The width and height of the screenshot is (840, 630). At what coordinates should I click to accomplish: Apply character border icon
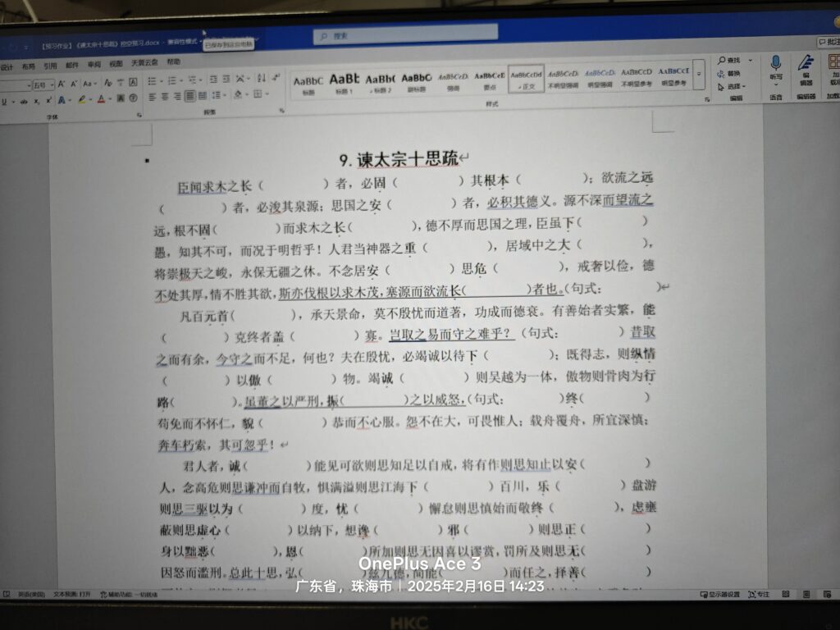pyautogui.click(x=134, y=83)
